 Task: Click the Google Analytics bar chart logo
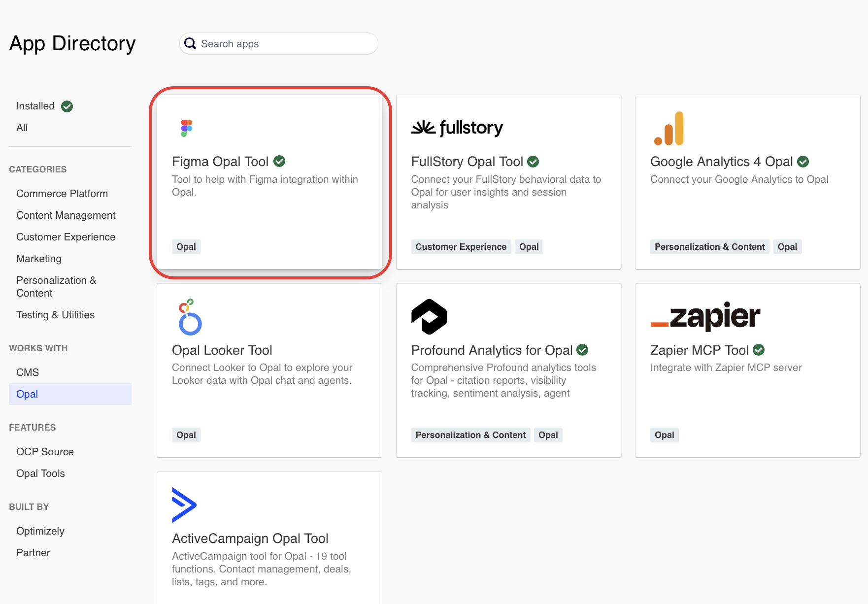point(669,129)
